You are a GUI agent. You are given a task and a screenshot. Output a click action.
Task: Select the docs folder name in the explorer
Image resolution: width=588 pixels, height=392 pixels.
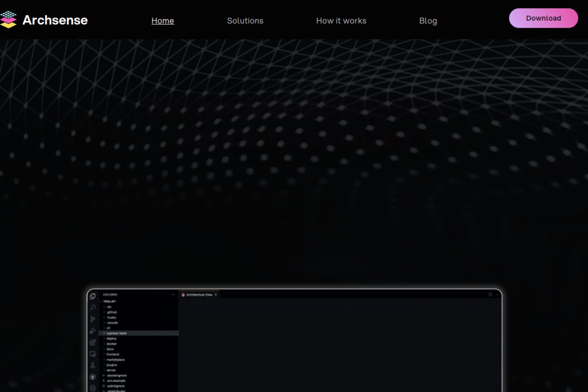(x=110, y=349)
